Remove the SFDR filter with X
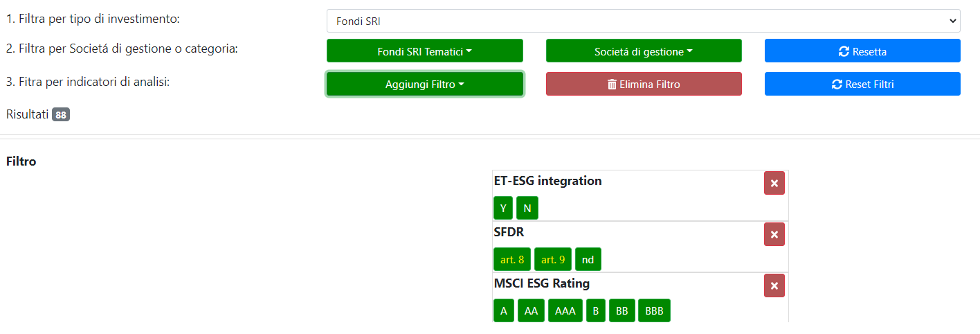980x334 pixels. 774,234
